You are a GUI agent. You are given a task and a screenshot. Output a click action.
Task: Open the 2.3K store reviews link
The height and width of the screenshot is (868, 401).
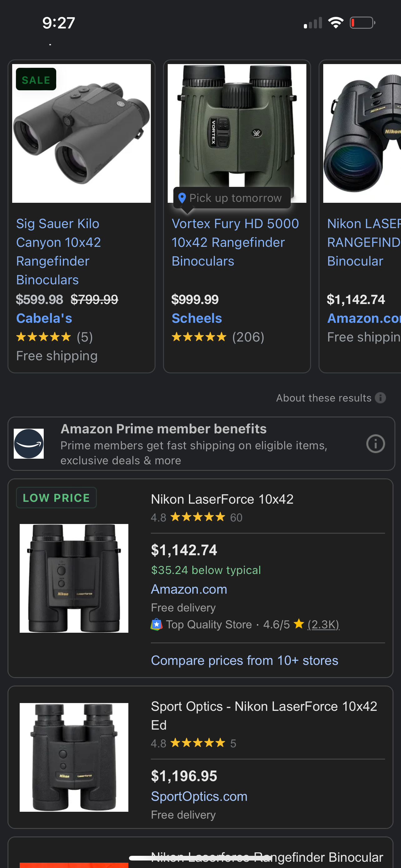pyautogui.click(x=323, y=624)
